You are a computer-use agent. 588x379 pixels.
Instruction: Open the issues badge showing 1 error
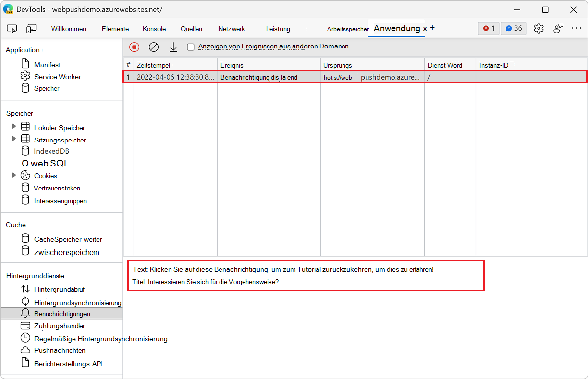(x=488, y=28)
